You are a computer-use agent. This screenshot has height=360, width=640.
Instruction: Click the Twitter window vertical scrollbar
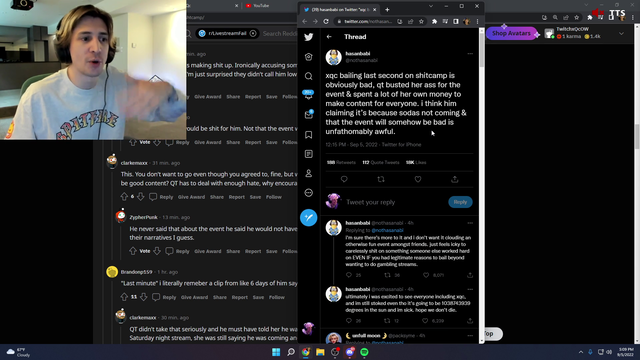tap(482, 49)
